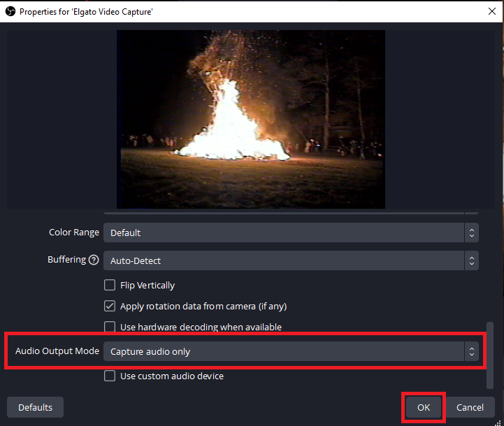Click the Buffering field up-down arrow icon
The width and height of the screenshot is (504, 426).
[472, 261]
